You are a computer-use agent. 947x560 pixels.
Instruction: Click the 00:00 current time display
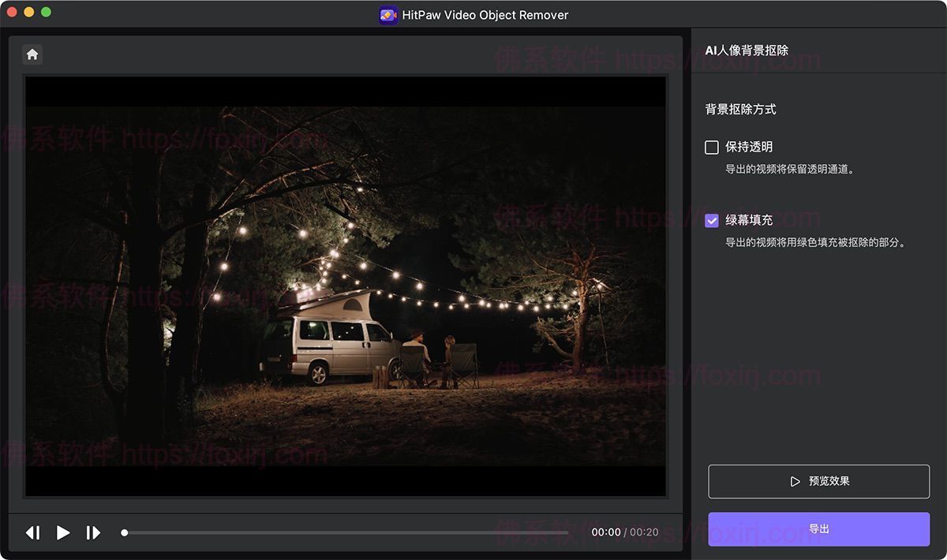tap(606, 532)
